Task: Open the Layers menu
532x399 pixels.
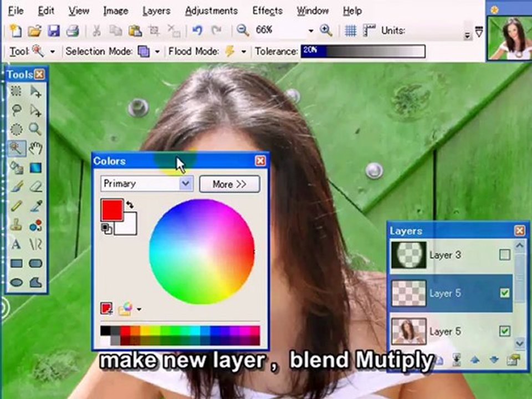Action: coord(156,11)
